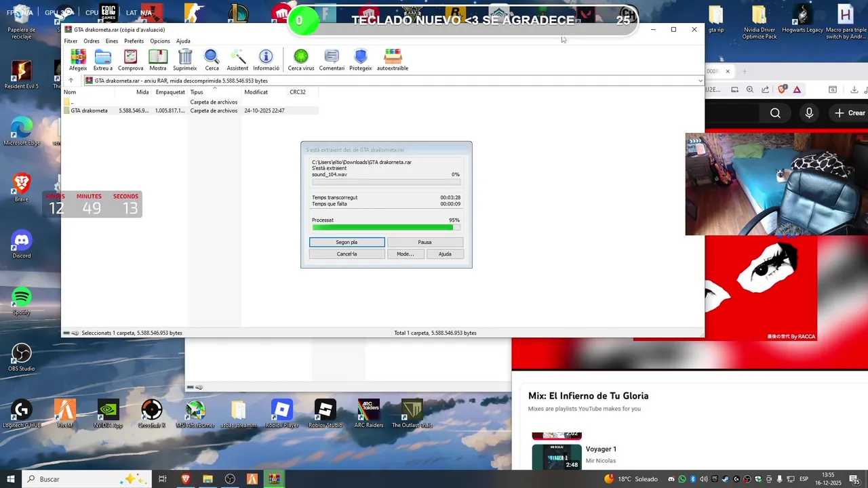The height and width of the screenshot is (488, 868).
Task: Sort by the CRC32 column header
Action: (x=298, y=92)
